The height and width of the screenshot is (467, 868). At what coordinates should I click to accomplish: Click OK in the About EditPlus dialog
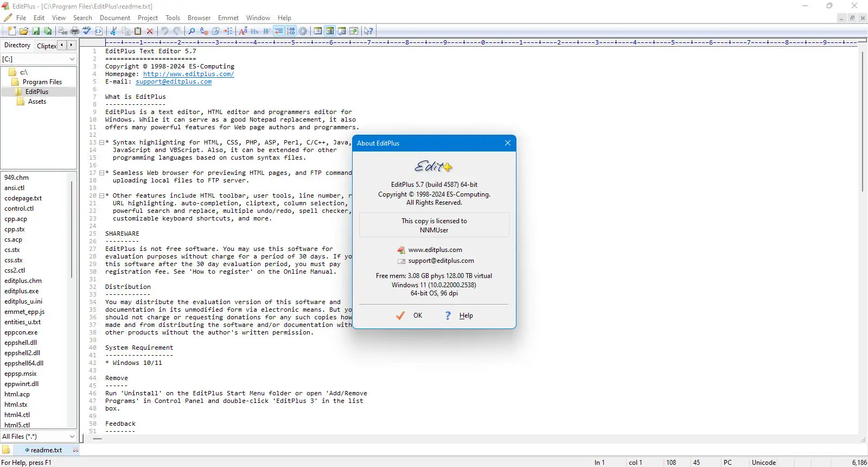410,315
